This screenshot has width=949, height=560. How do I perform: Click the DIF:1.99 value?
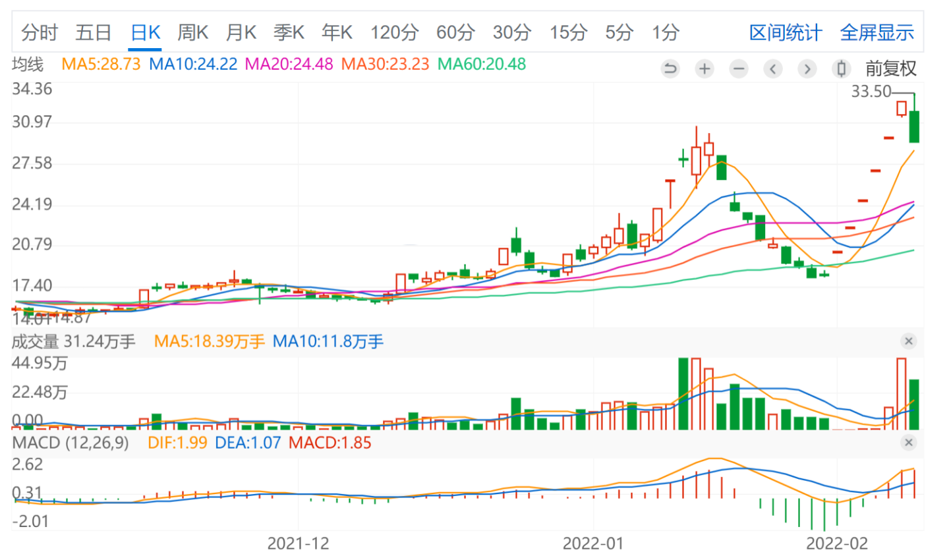pos(177,443)
